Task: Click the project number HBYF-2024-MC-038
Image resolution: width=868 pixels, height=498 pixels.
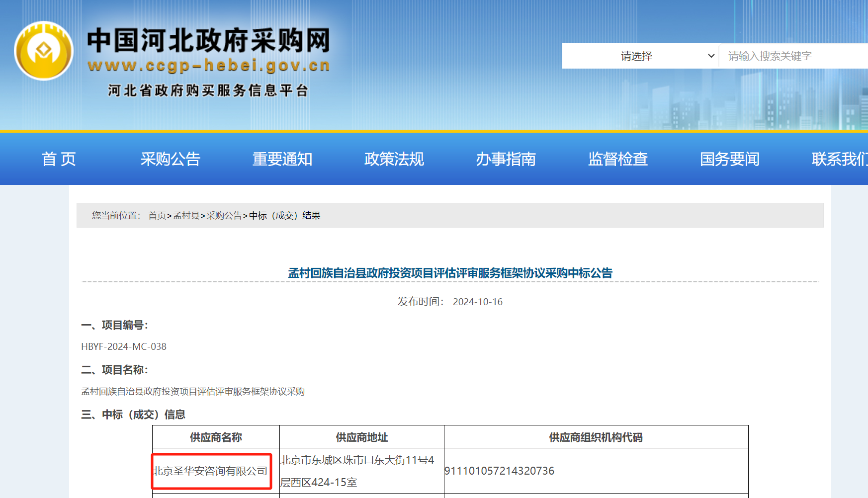Action: [x=124, y=346]
